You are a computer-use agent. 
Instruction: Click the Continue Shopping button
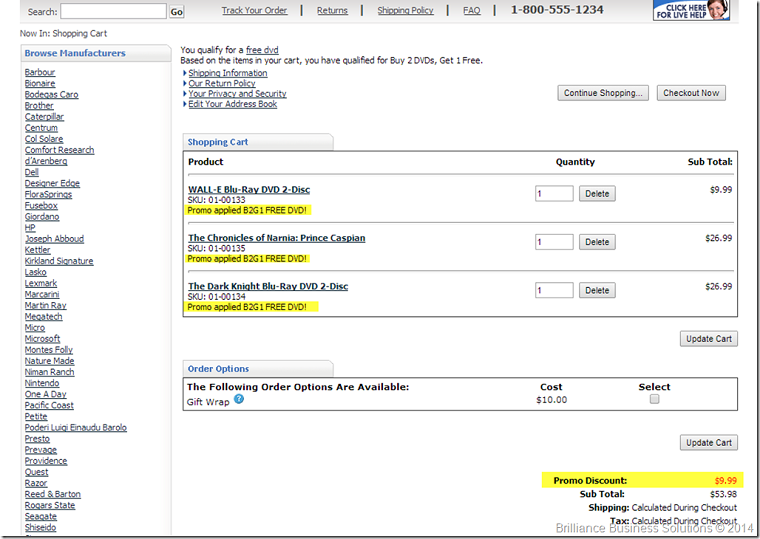[x=603, y=93]
